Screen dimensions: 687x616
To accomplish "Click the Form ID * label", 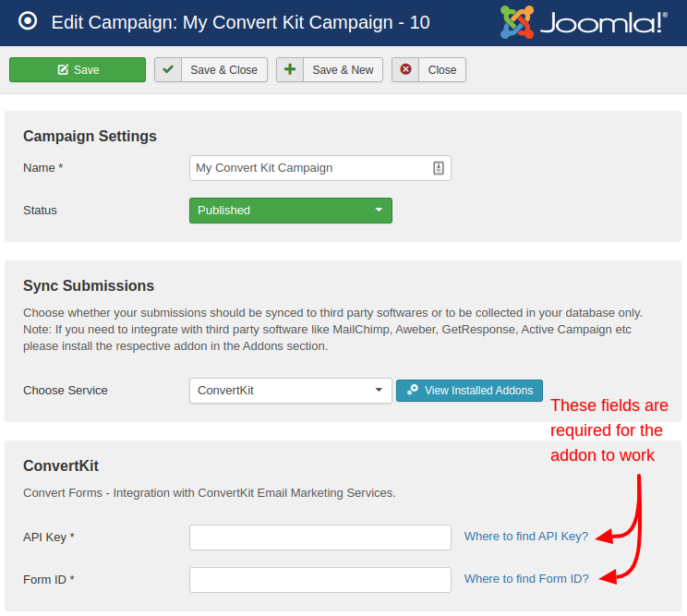I will (x=49, y=580).
